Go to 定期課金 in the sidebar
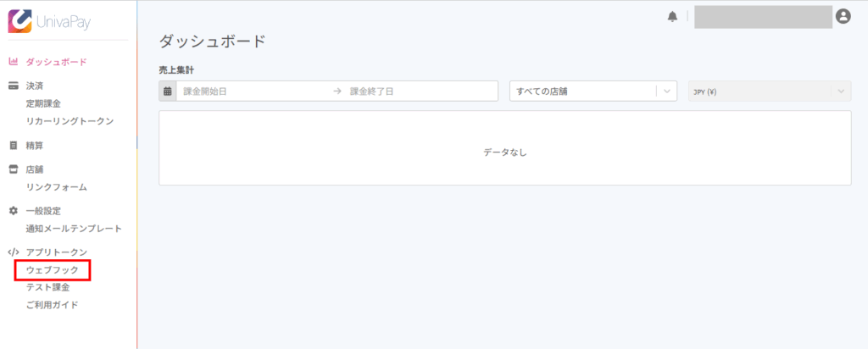Image resolution: width=868 pixels, height=349 pixels. click(x=43, y=103)
